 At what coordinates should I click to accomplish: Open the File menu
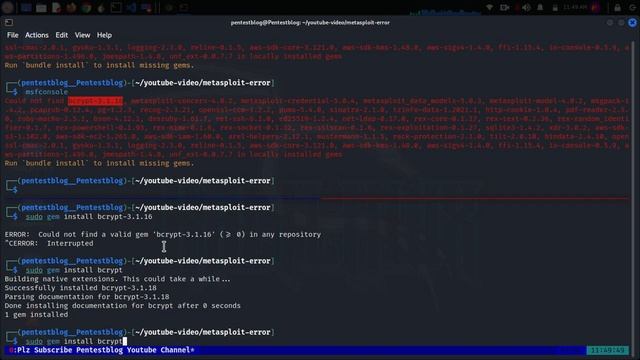click(x=13, y=35)
